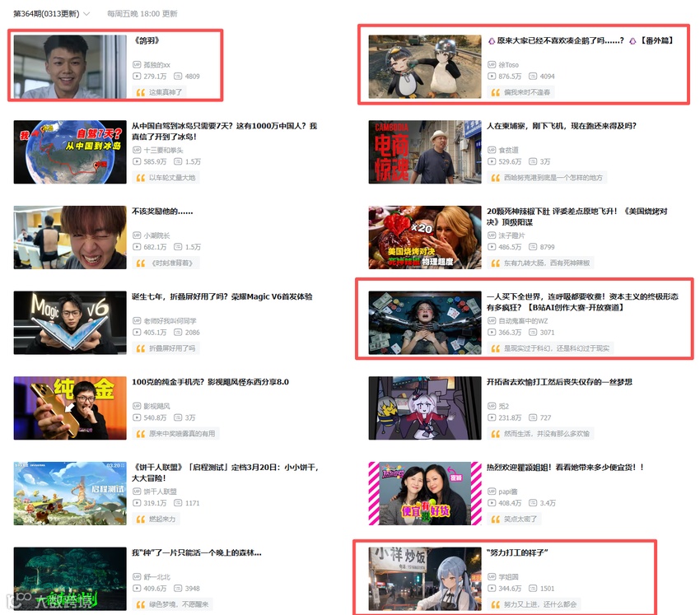Open the title 一人买下全世界，连呼吸都要收费
Screen dimensions: 700x615
[582, 302]
